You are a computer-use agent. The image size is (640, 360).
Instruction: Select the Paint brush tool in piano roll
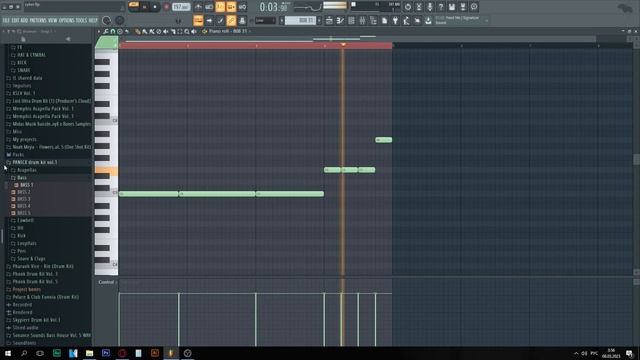(x=144, y=31)
